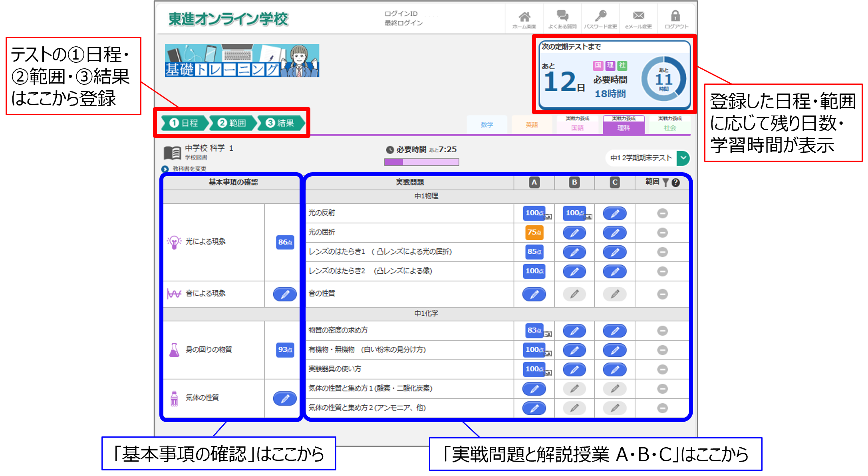Go to the home screen icon
Viewport: 868px width, 476px height.
[x=524, y=17]
